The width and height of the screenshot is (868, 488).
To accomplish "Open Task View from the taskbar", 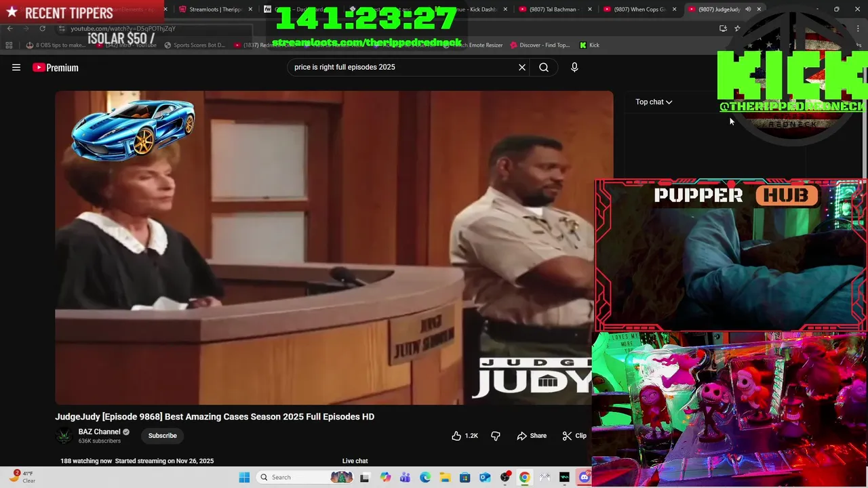I will pos(364,477).
